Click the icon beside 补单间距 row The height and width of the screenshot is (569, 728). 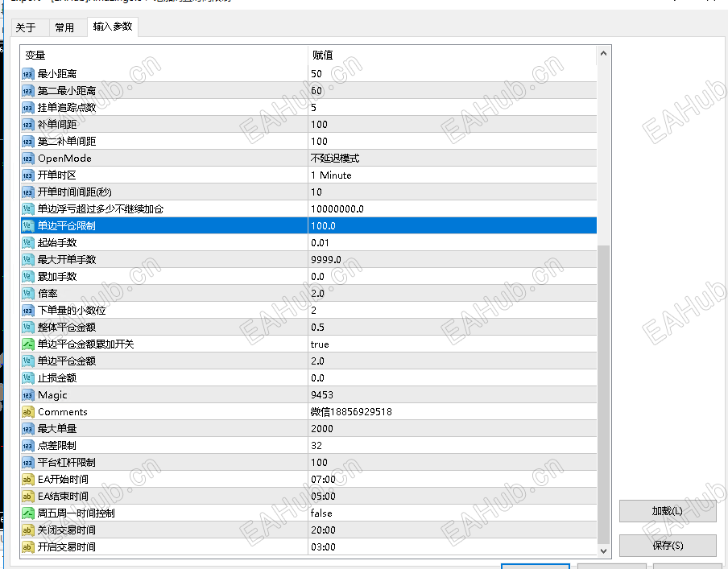point(28,125)
